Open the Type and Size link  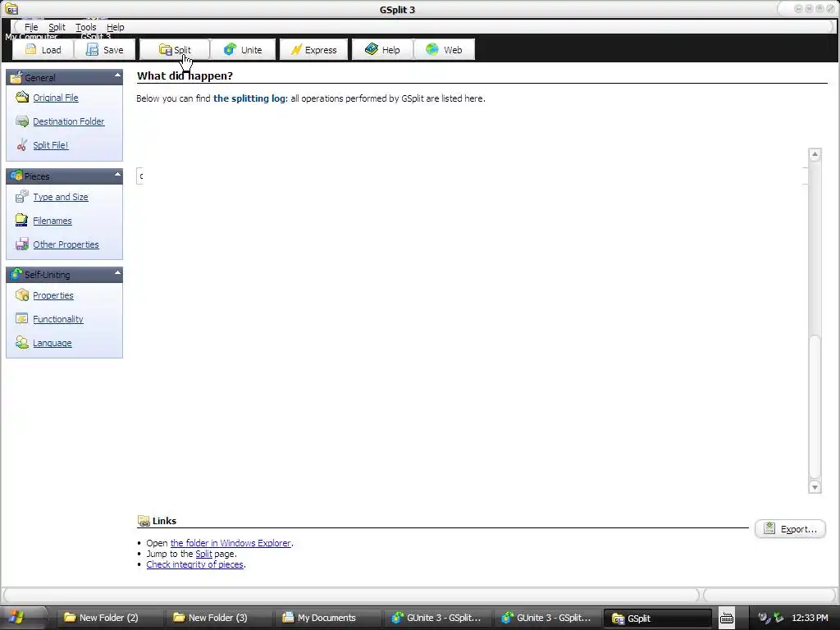click(x=61, y=197)
